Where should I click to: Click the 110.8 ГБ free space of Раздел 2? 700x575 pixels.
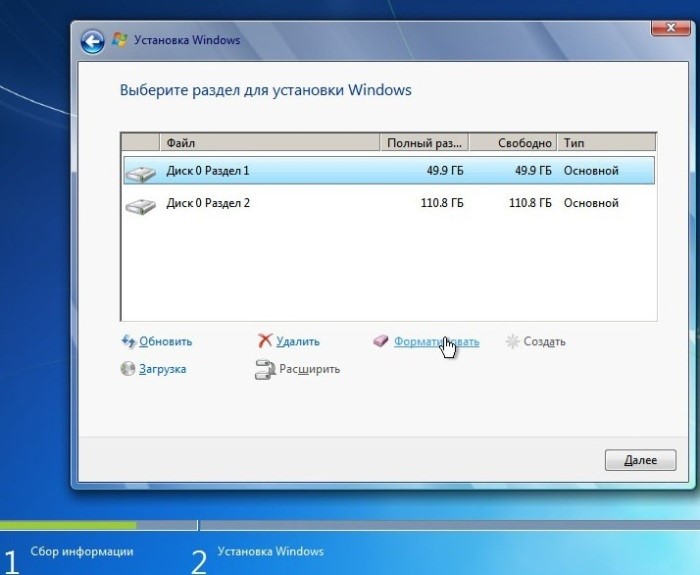tap(530, 203)
